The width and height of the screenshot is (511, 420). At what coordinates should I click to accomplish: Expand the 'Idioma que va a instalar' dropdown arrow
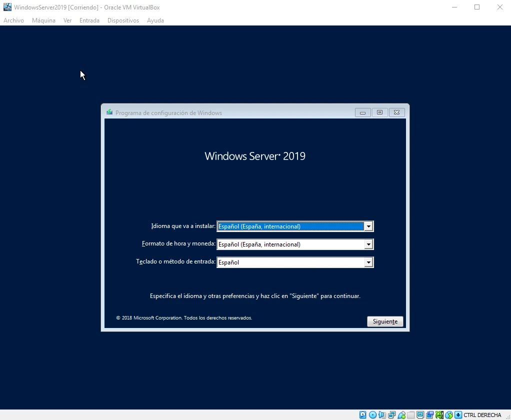368,226
